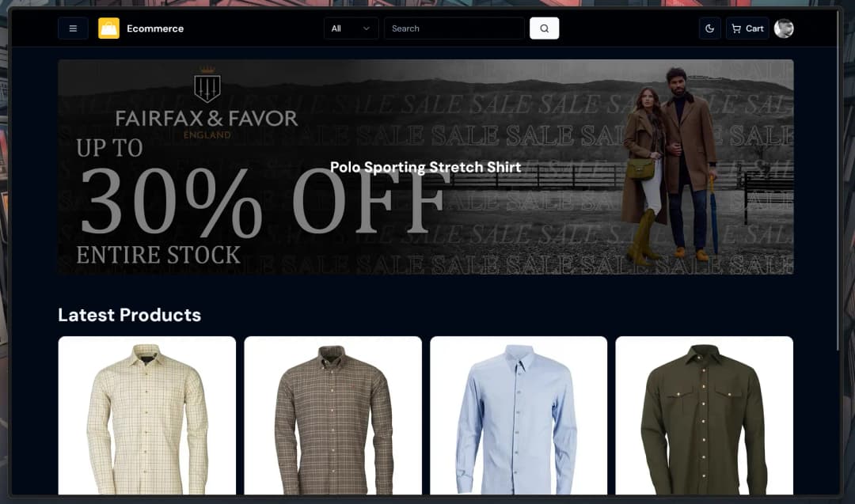The image size is (855, 504).
Task: Select the brown plaid shirt product
Action: (333, 415)
